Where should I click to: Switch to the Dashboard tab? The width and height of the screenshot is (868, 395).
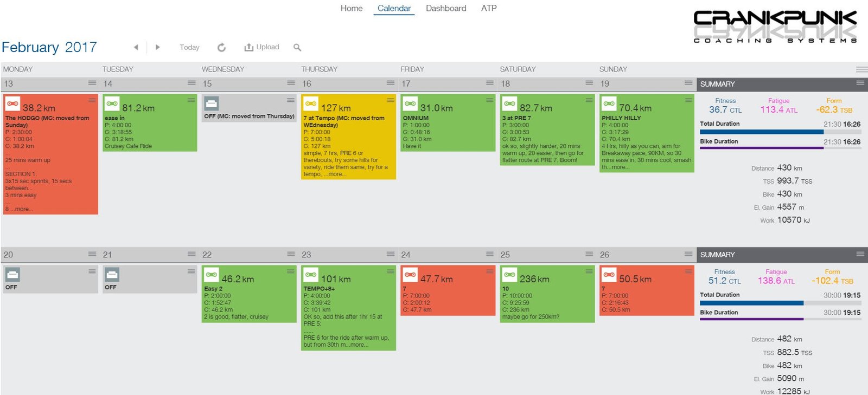(445, 8)
